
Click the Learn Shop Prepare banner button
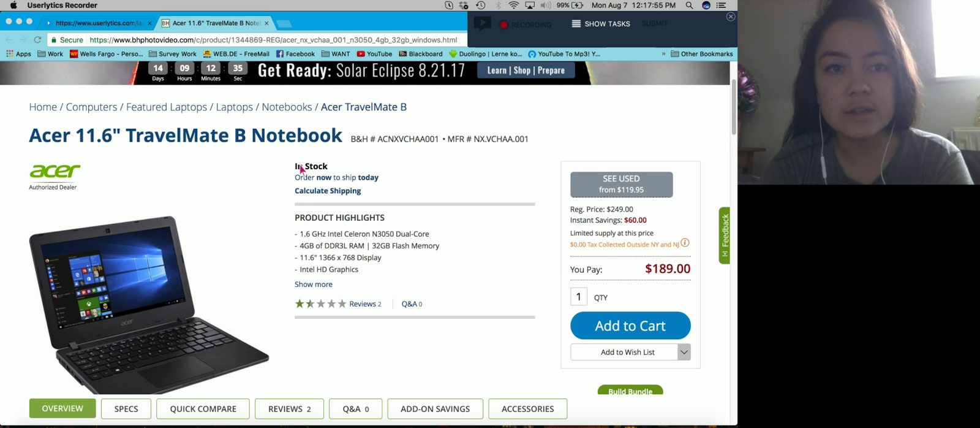point(526,71)
